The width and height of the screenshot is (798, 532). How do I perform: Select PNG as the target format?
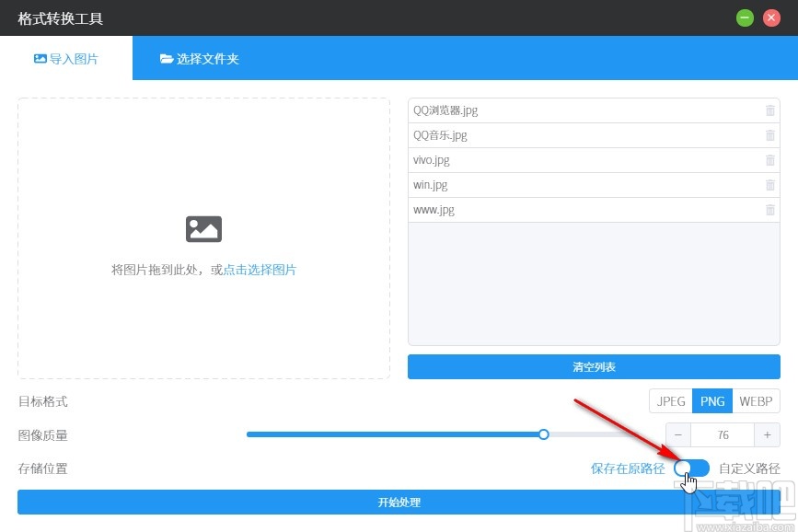712,400
